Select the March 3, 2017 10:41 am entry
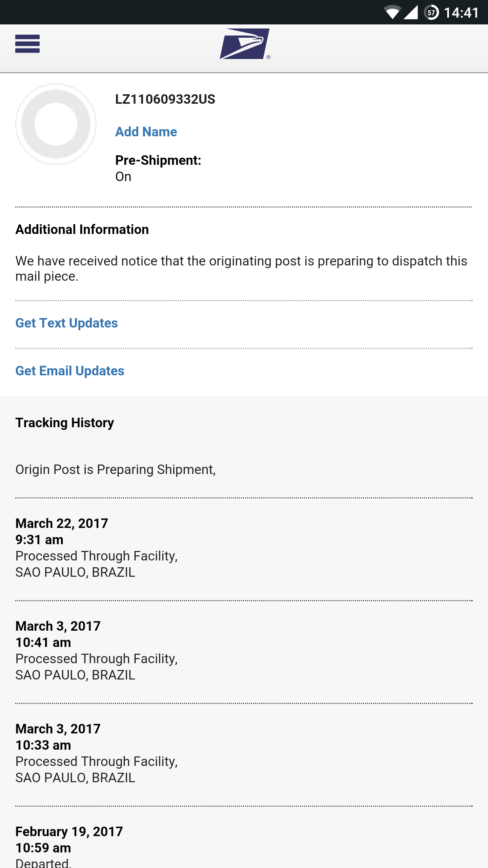The height and width of the screenshot is (868, 488). 244,651
